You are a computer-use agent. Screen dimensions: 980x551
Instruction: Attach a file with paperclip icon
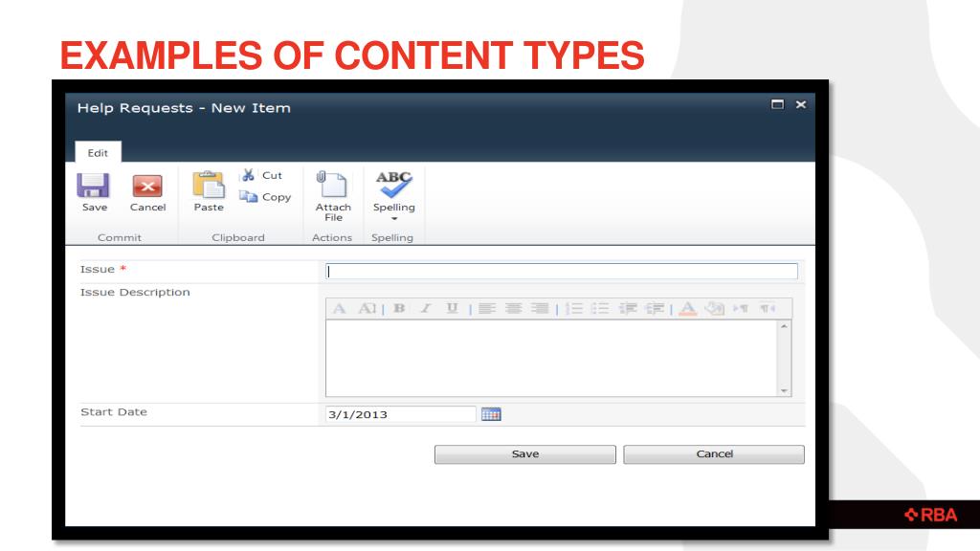(331, 185)
